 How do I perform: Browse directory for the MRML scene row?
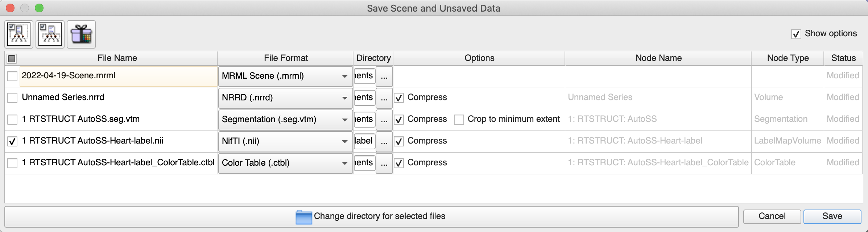pos(384,76)
